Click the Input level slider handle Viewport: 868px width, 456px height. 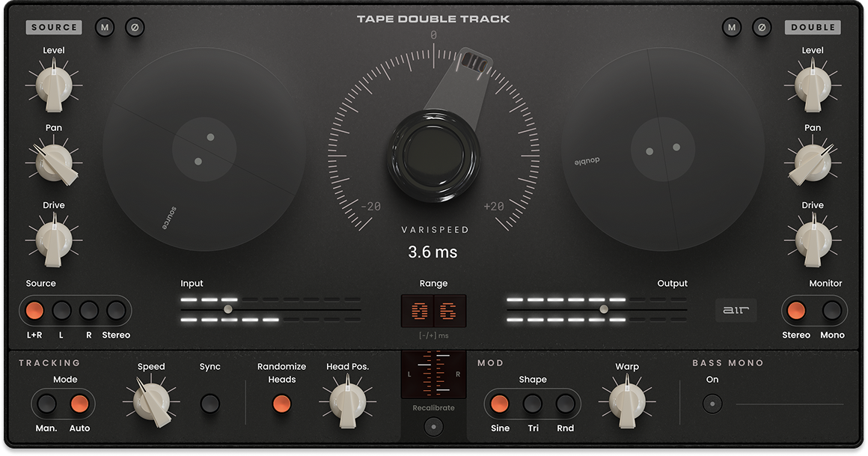[227, 309]
